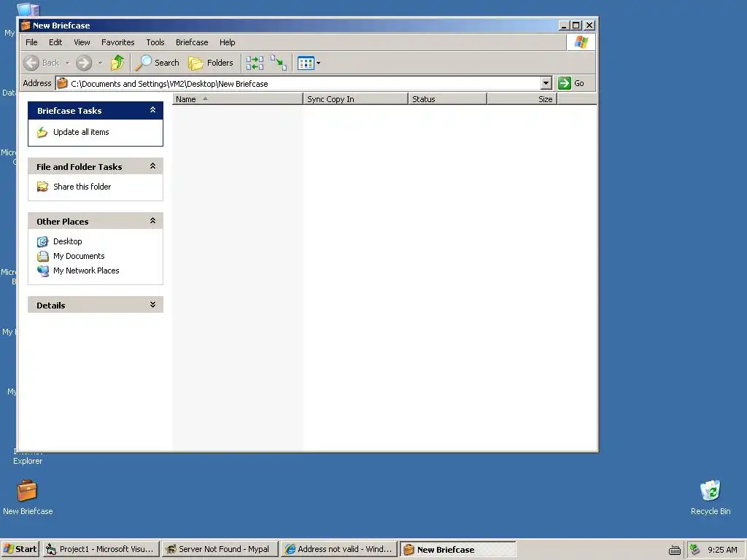
Task: Click the Update all items icon
Action: click(42, 132)
